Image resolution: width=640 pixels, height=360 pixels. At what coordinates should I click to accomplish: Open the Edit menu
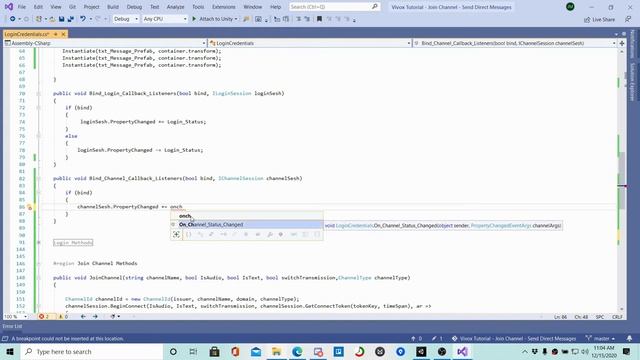point(38,7)
